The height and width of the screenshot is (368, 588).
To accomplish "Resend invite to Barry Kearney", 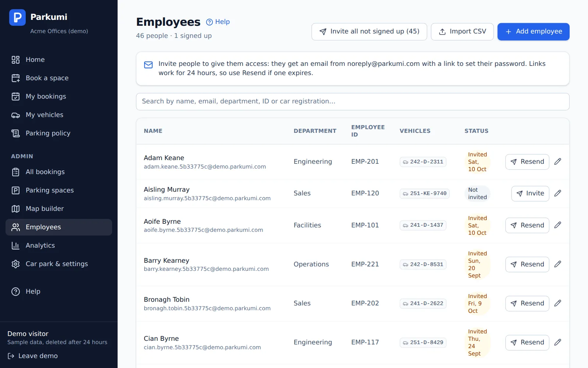I will (527, 264).
